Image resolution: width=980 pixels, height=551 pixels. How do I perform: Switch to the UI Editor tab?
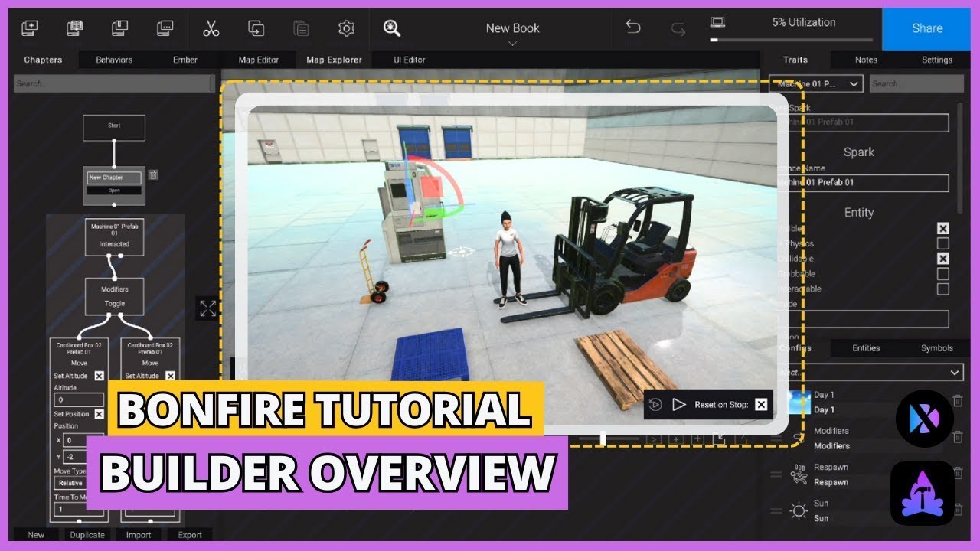[x=410, y=60]
